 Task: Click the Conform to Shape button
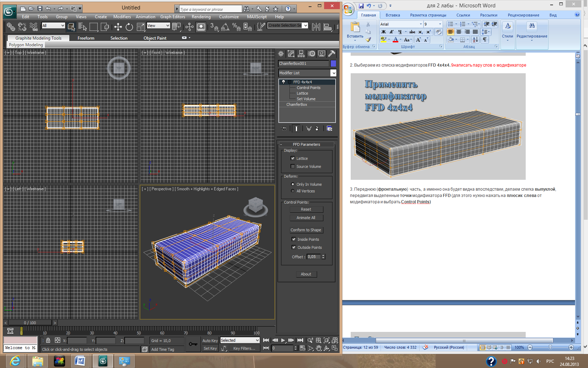[306, 230]
